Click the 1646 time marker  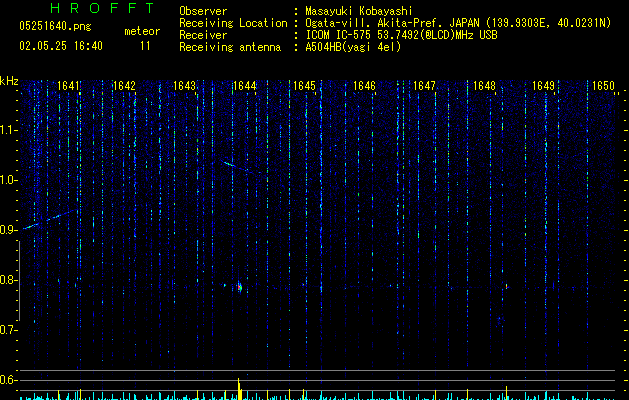(x=364, y=86)
